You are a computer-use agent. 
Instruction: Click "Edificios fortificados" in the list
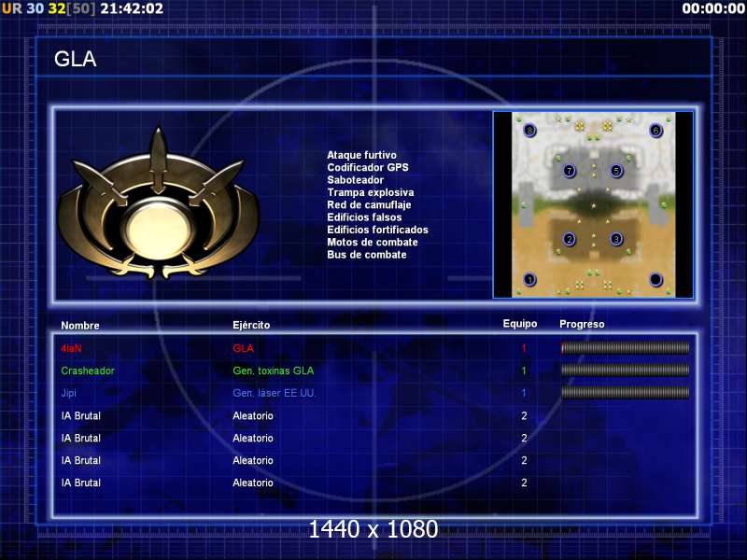378,230
